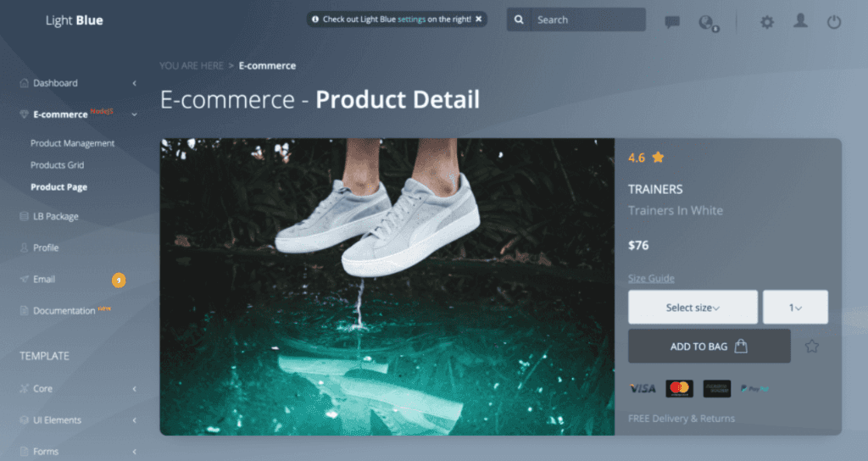Select Product Page in sidebar
Viewport: 868px width, 461px height.
click(58, 187)
